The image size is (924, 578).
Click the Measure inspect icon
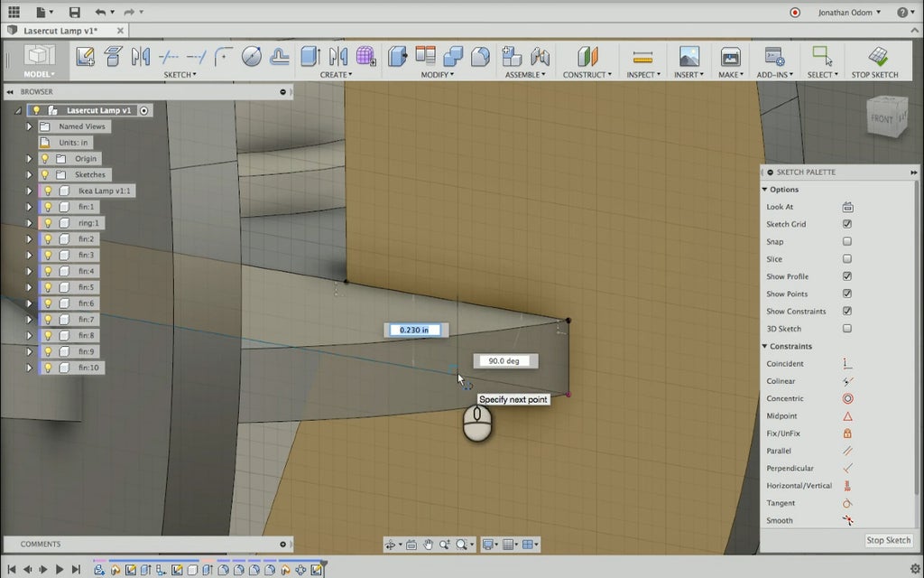coord(642,57)
